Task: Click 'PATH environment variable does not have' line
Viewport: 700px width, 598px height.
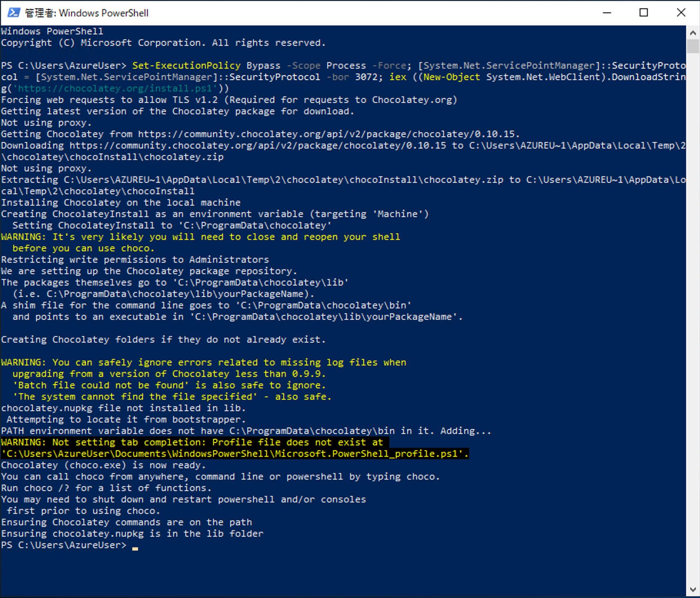Action: click(246, 431)
